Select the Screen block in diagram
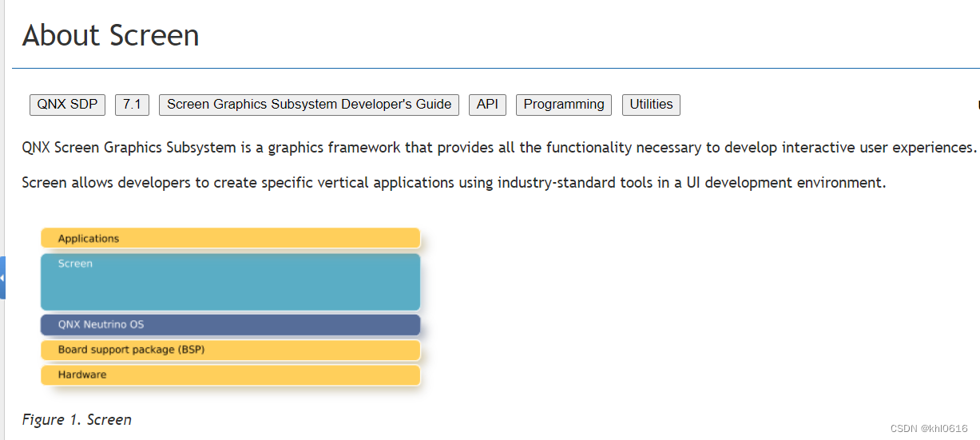 pyautogui.click(x=230, y=282)
